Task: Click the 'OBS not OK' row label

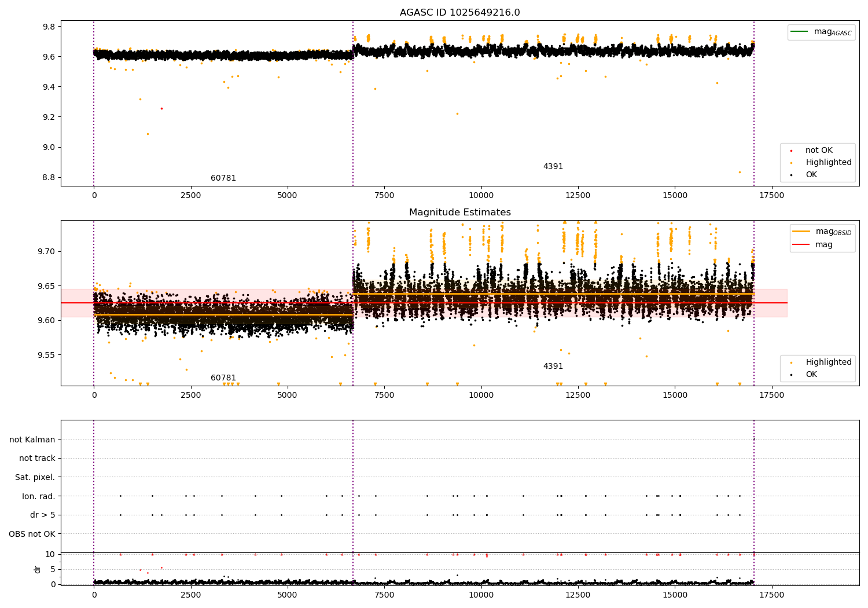Action: point(32,534)
